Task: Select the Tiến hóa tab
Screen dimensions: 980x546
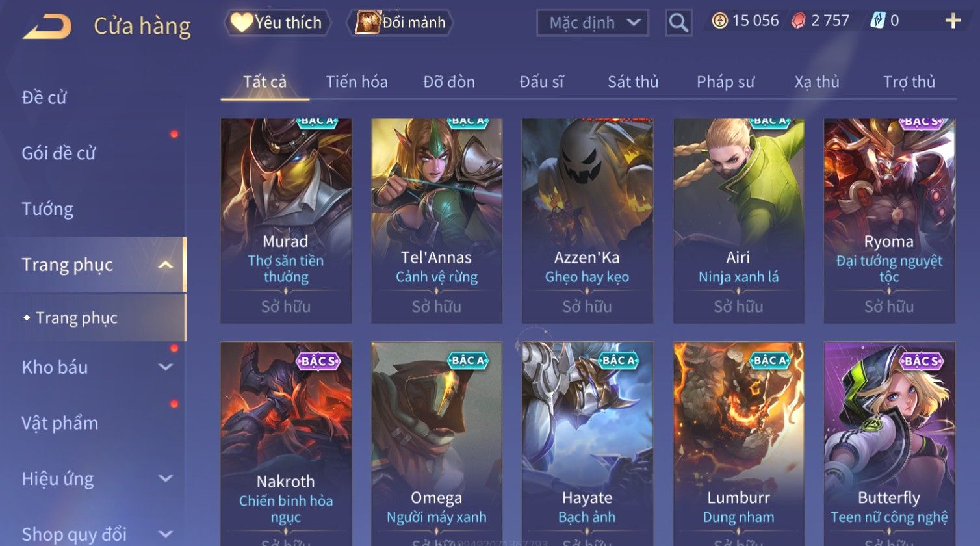Action: click(x=357, y=82)
